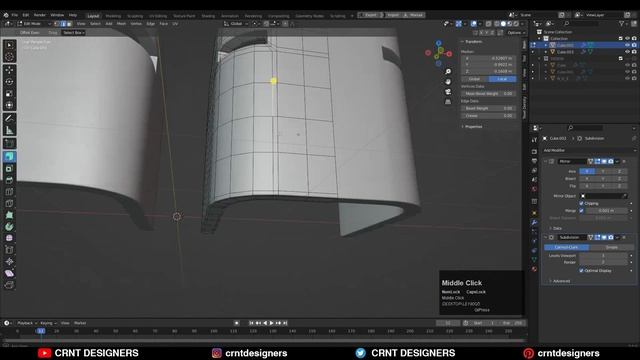
Task: Toggle Merge checkbox in Mirror modifier
Action: (x=581, y=211)
